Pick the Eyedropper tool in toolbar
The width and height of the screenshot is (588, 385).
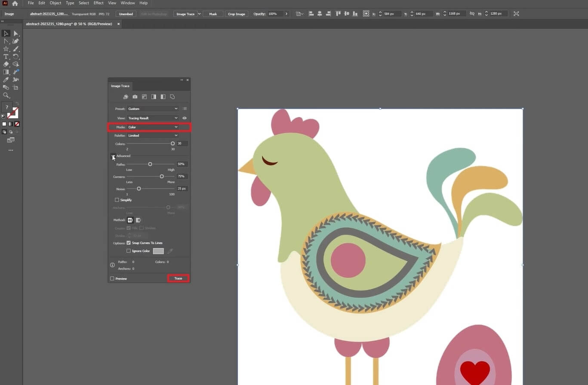click(x=6, y=80)
